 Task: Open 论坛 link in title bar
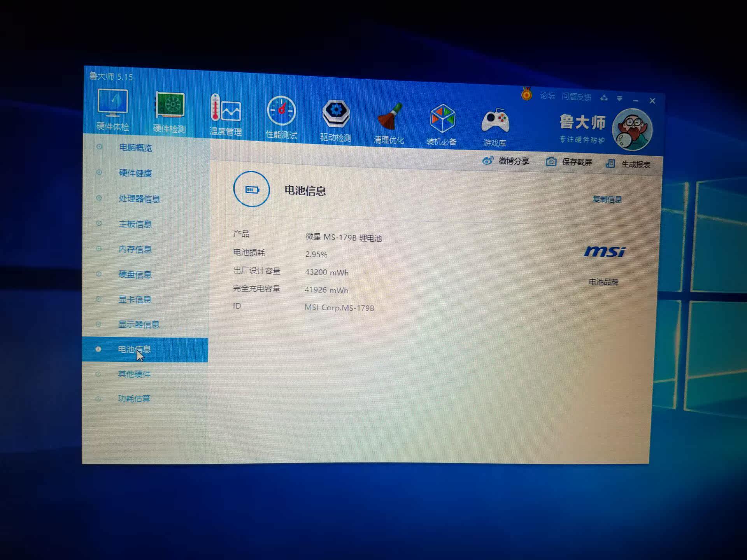pos(547,96)
